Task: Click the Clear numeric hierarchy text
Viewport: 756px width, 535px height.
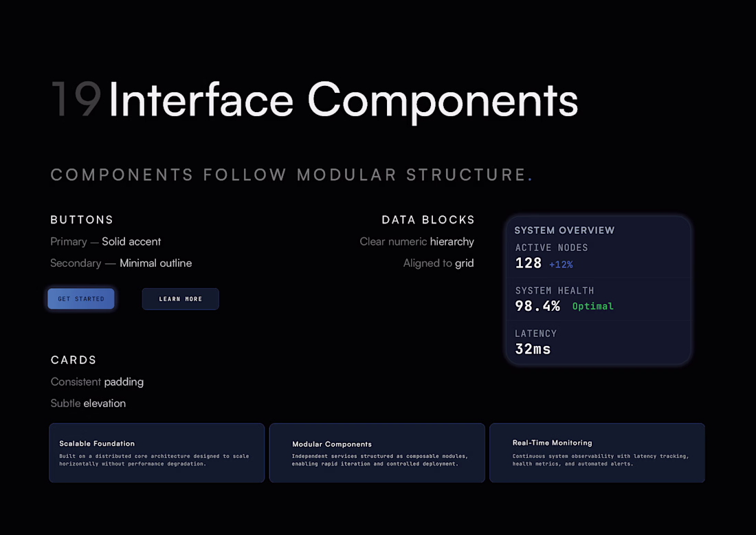Action: point(416,242)
